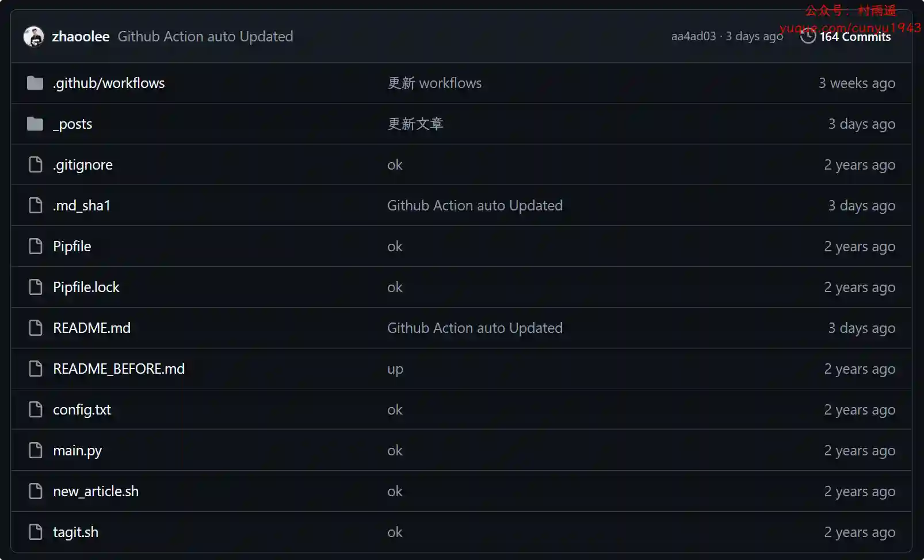Open the .md_sha1 file

pos(82,205)
